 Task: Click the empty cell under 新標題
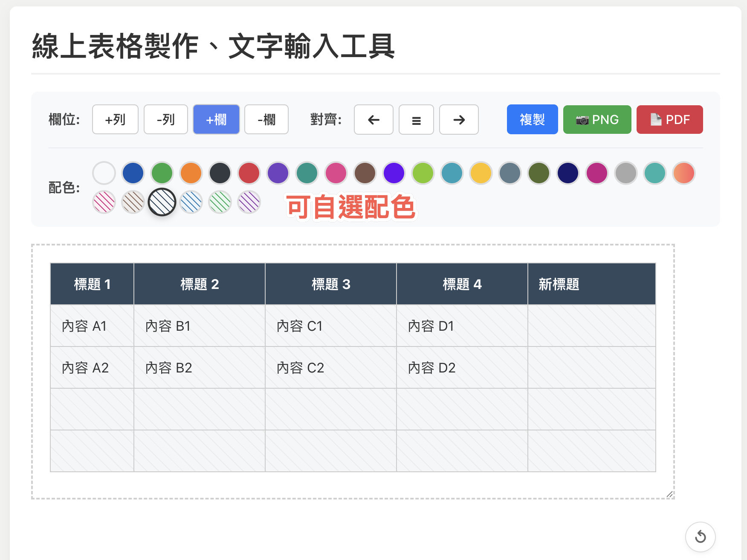click(x=591, y=326)
